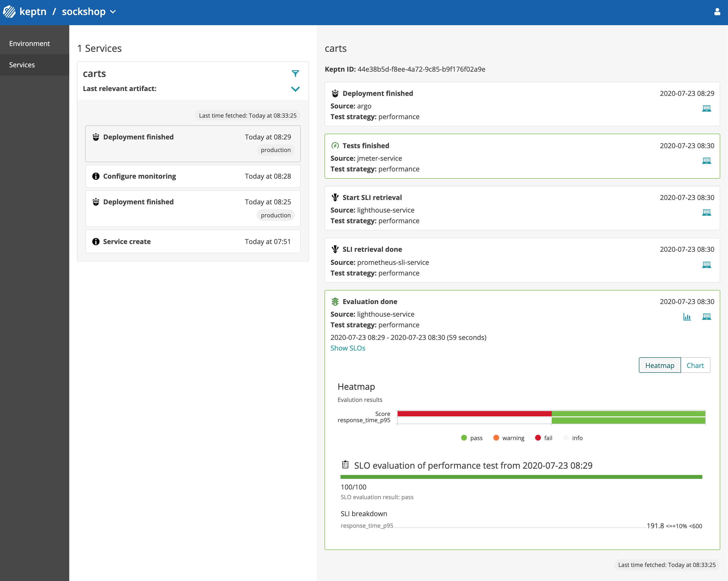Click the info icon of Configure monitoring
The width and height of the screenshot is (728, 581).
click(x=96, y=176)
